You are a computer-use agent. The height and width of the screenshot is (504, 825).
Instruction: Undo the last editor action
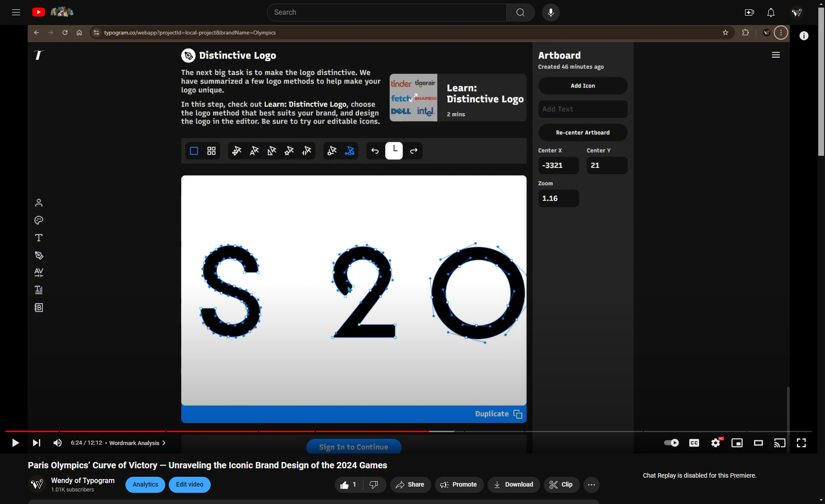pos(375,151)
